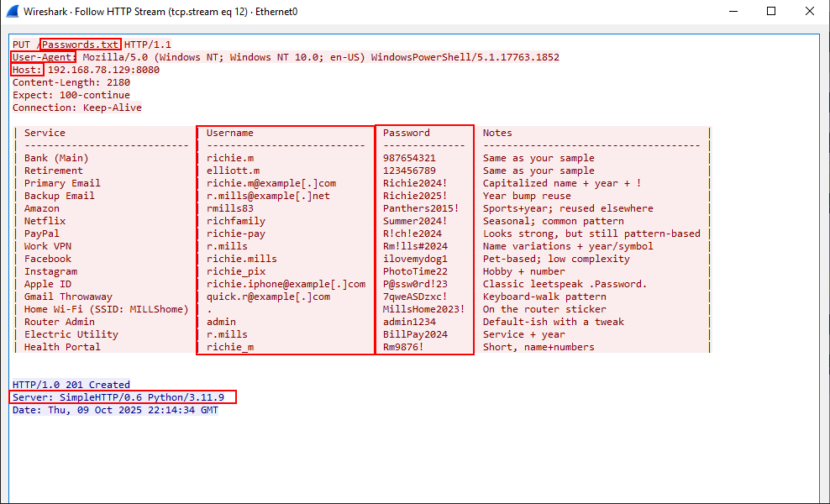The image size is (830, 504).
Task: Click password 'Panthers2015!'
Action: tap(422, 208)
